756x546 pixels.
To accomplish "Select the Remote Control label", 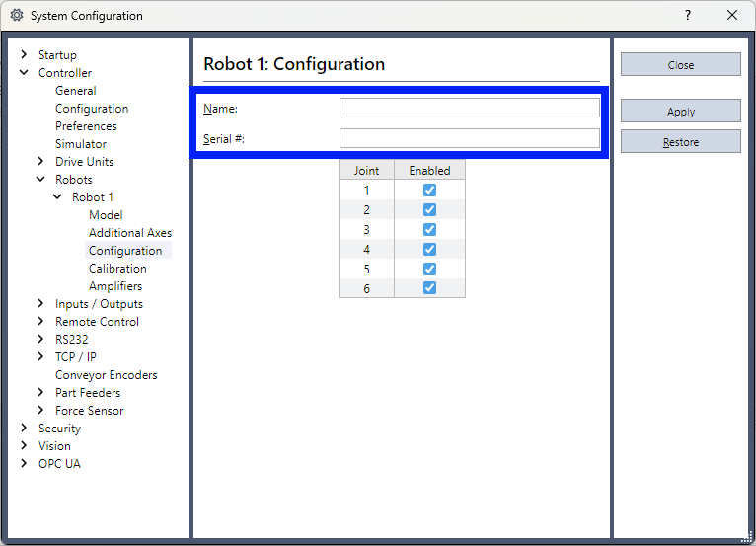I will 97,322.
